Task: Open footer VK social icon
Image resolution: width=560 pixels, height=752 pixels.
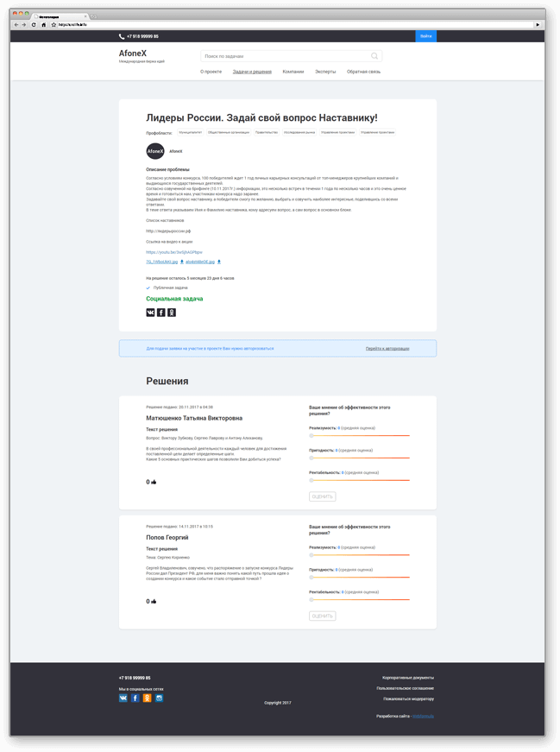Action: (123, 698)
